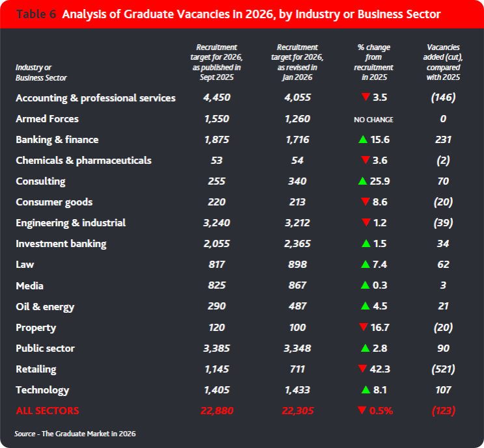
Task: Click the (521) vacancies cut value for Retailing
Action: tap(442, 369)
